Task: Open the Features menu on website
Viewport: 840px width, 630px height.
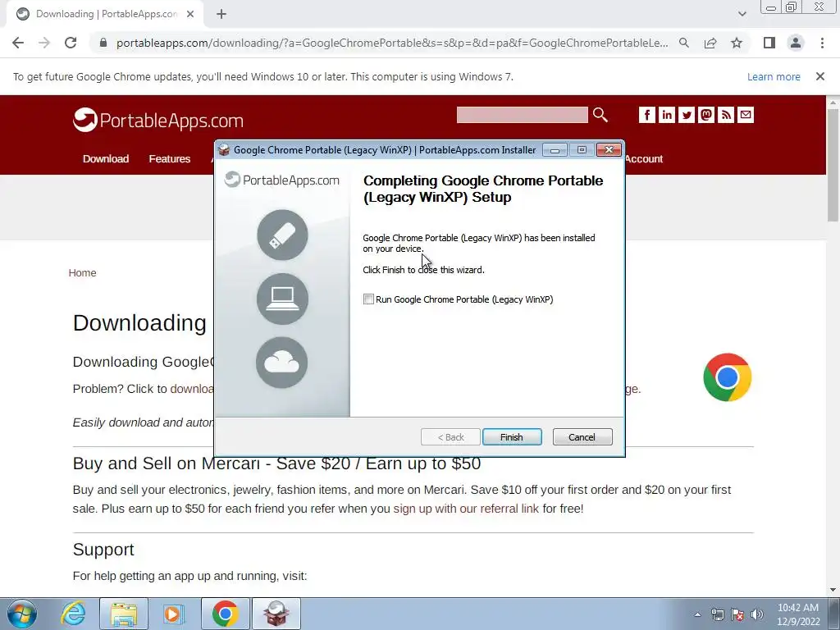Action: tap(169, 158)
